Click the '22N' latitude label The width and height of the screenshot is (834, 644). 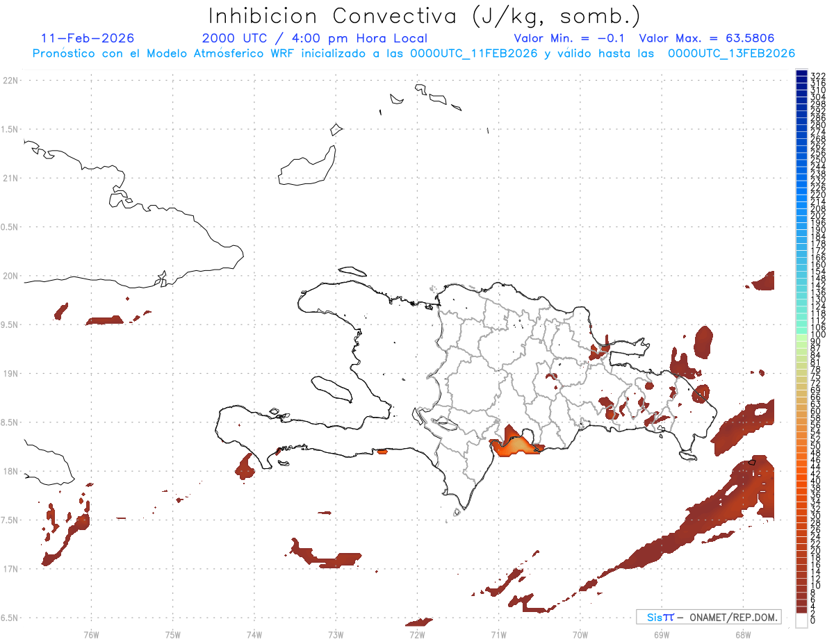pyautogui.click(x=10, y=81)
